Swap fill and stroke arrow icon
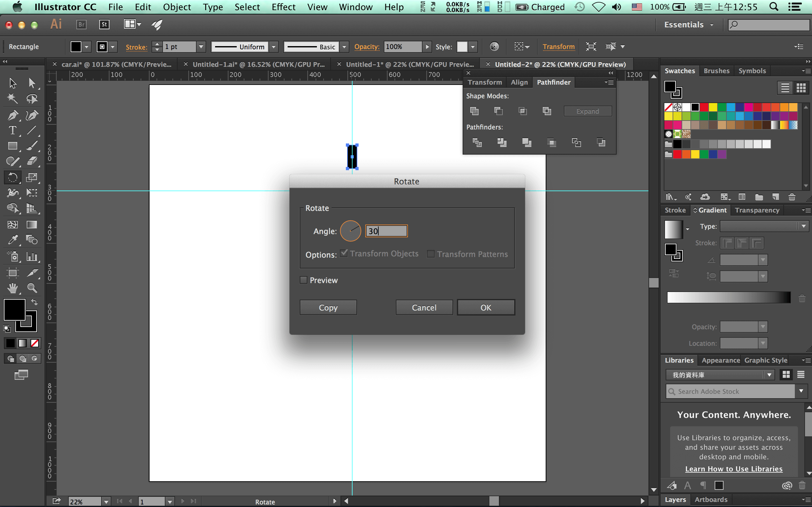The height and width of the screenshot is (507, 812). [34, 302]
